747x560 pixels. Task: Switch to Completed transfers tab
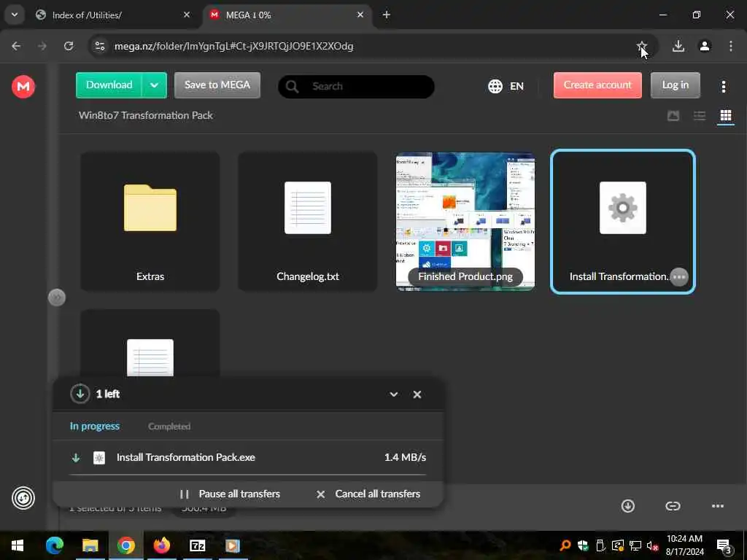click(x=169, y=426)
